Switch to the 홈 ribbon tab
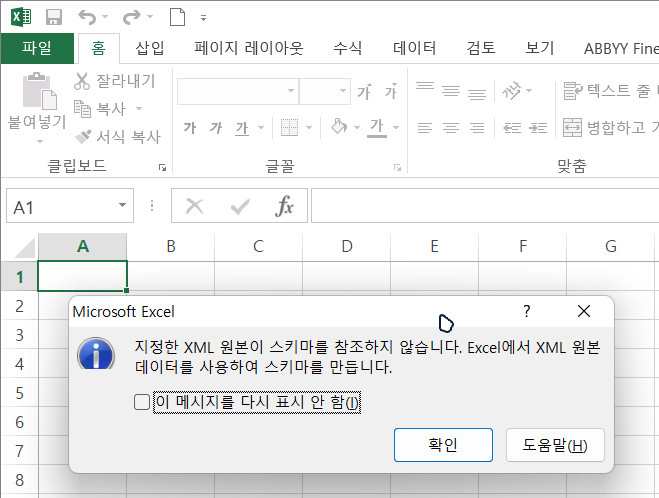This screenshot has width=659, height=498. [98, 48]
